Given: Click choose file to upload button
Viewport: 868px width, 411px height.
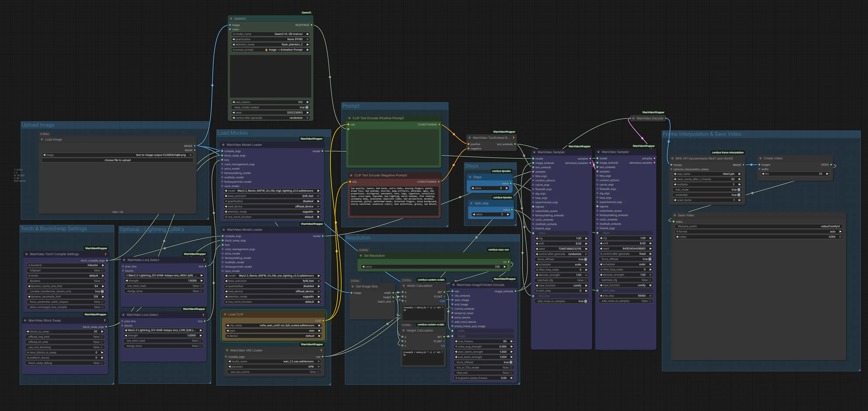Looking at the screenshot, I should click(117, 160).
